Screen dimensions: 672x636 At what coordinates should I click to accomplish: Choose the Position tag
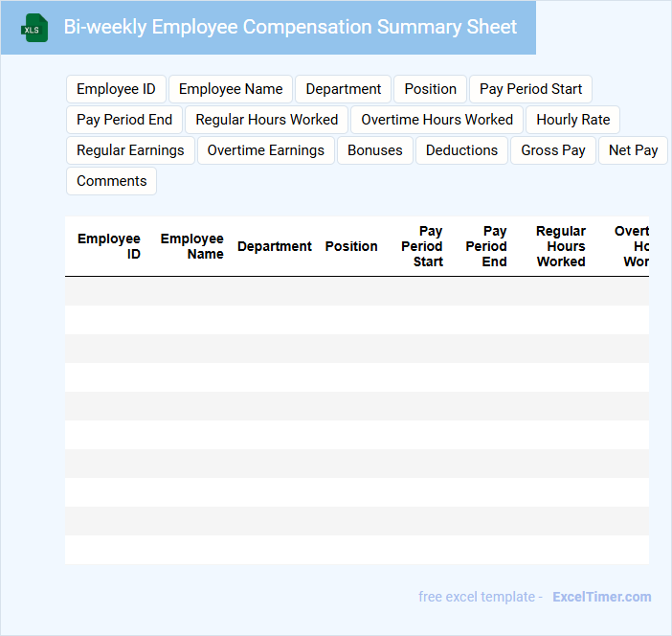tap(430, 89)
